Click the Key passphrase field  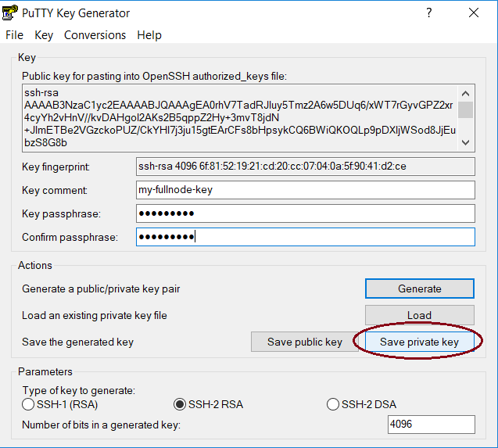tap(306, 213)
